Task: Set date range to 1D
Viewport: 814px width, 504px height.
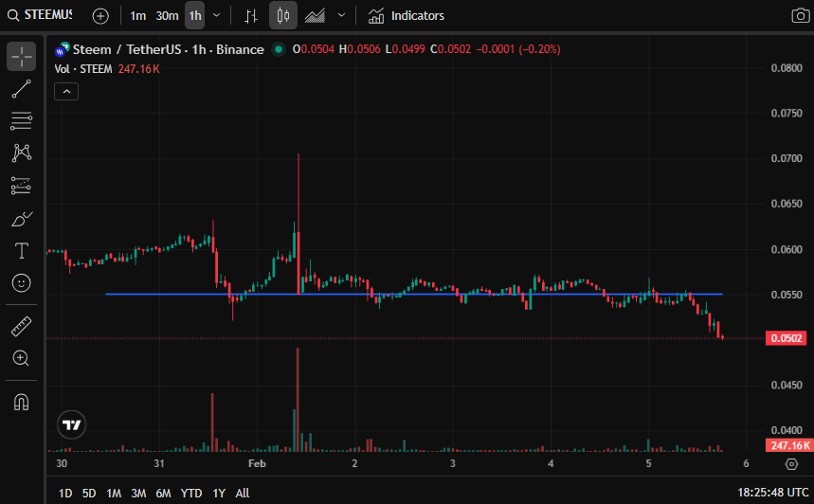Action: (x=65, y=493)
